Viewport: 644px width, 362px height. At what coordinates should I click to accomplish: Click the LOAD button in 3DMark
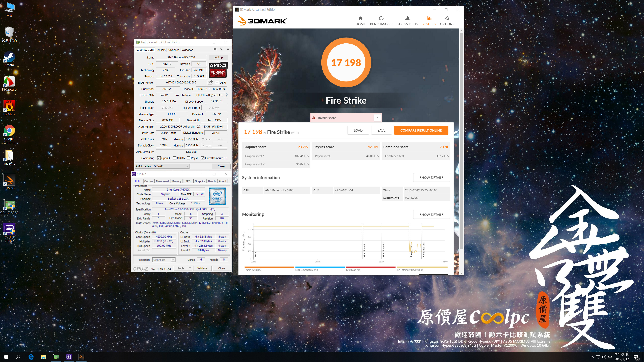(358, 130)
